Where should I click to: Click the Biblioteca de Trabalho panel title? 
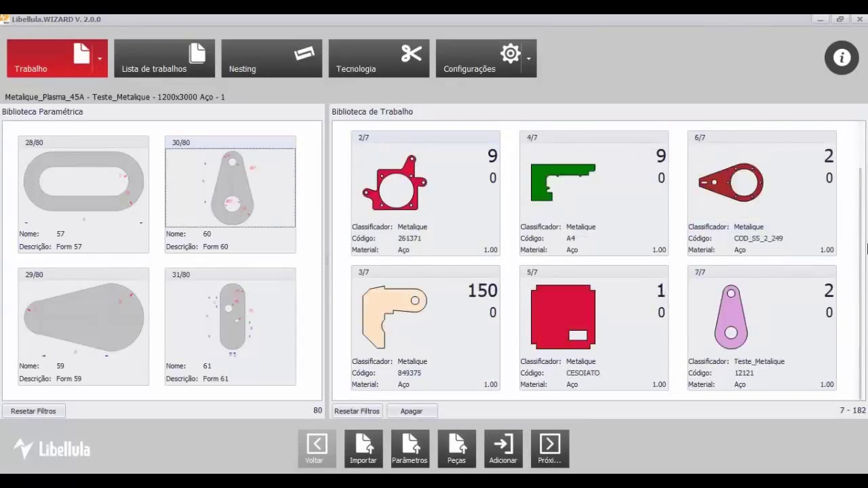(x=372, y=112)
